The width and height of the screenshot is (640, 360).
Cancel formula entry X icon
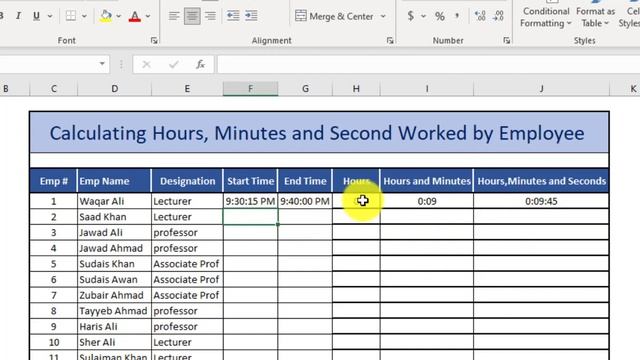coord(147,64)
